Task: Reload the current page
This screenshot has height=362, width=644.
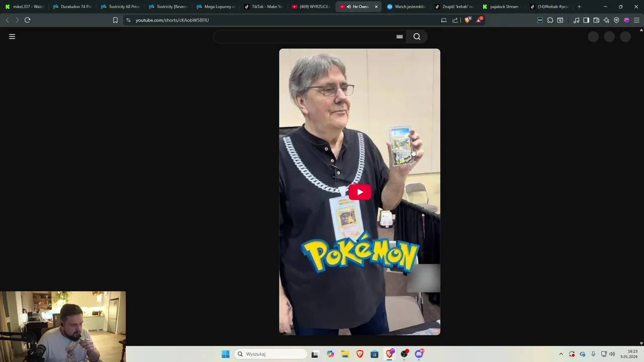Action: [x=28, y=20]
